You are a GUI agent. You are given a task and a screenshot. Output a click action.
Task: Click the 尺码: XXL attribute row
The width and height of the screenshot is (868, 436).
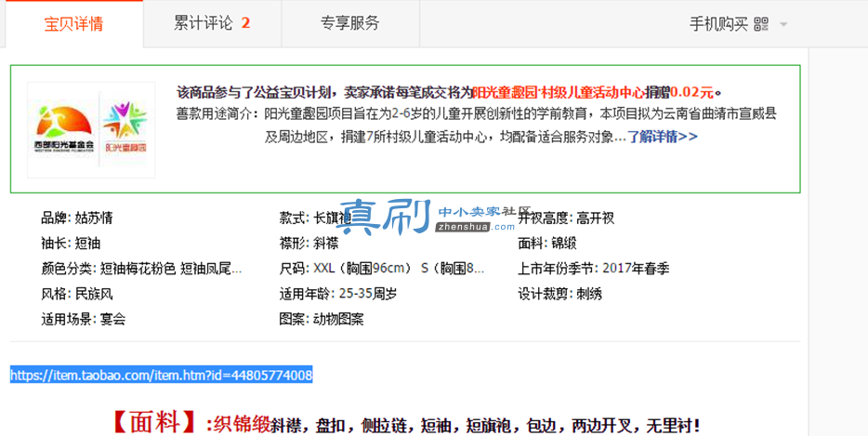tap(382, 269)
